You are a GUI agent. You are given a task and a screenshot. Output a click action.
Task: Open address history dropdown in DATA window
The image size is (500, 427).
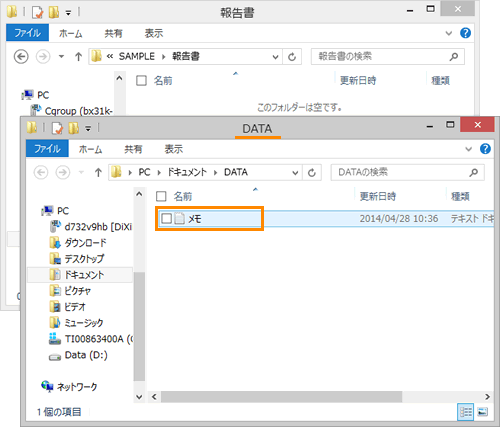tap(295, 173)
